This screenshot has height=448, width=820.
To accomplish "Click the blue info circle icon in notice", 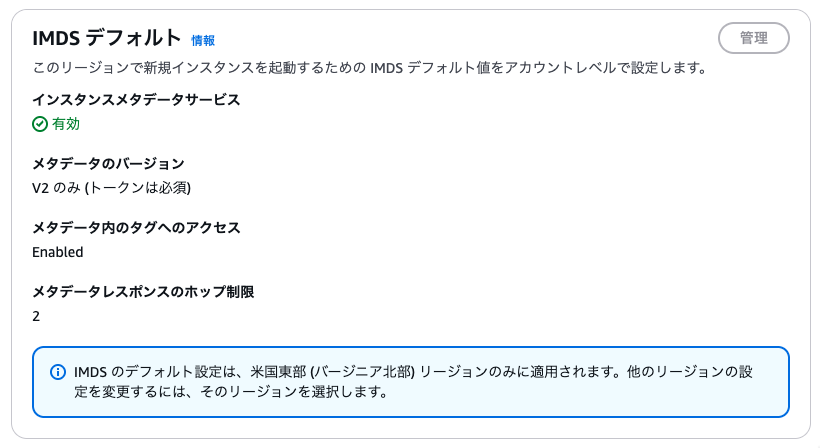I will (x=58, y=372).
